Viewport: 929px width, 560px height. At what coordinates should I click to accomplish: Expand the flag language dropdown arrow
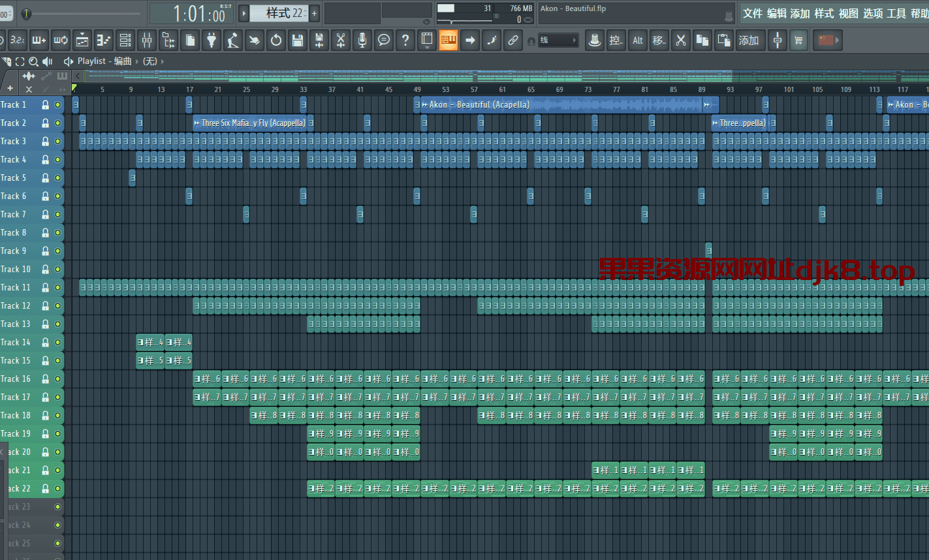[838, 40]
